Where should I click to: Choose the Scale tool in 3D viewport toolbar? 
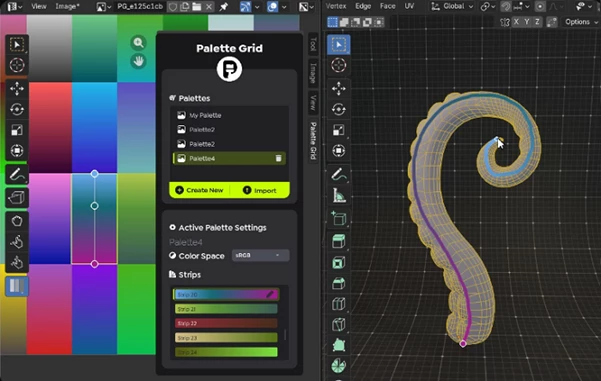pos(338,130)
